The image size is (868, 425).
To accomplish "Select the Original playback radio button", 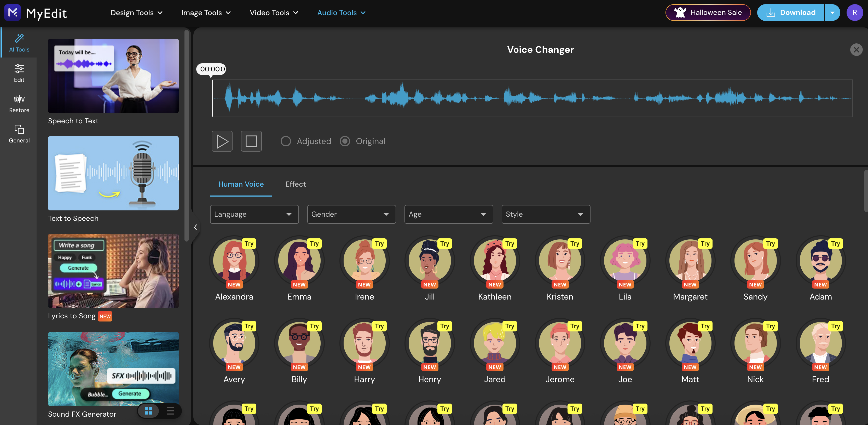I will [x=345, y=141].
